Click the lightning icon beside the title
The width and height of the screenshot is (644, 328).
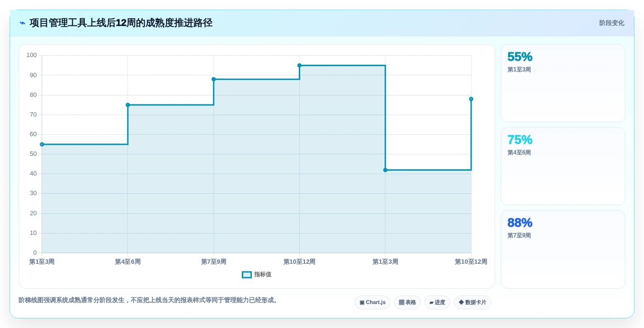point(23,23)
